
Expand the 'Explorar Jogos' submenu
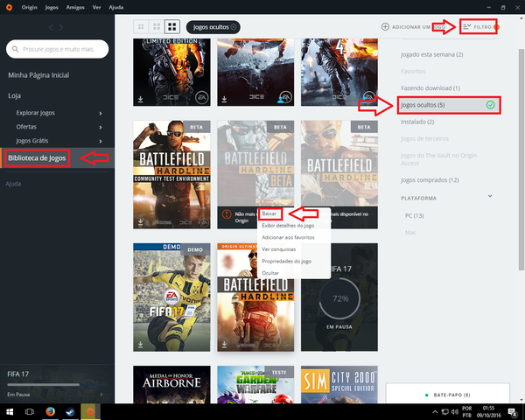[101, 114]
